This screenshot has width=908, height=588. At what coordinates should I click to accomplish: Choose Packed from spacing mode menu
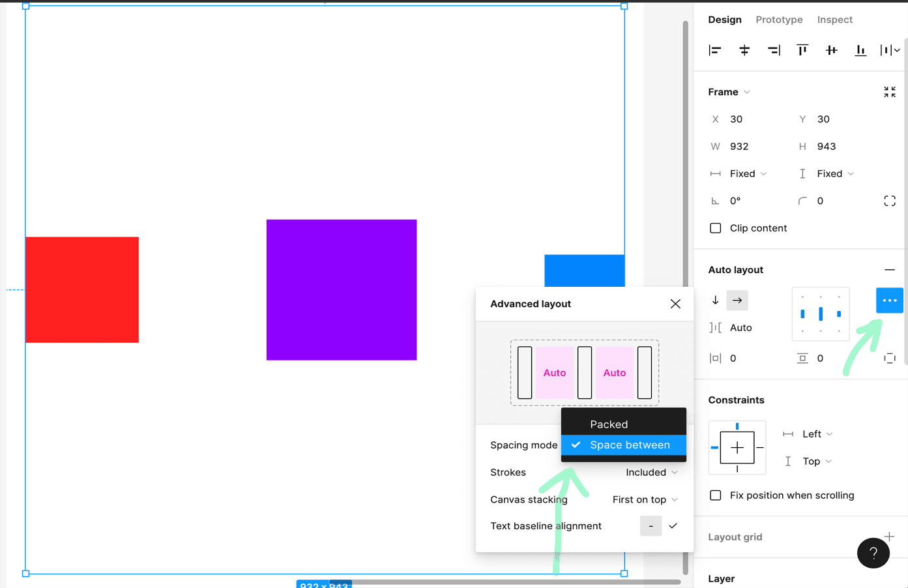(x=609, y=424)
